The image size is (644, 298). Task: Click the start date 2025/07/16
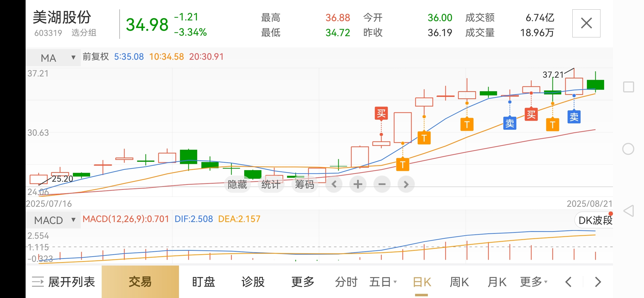49,204
